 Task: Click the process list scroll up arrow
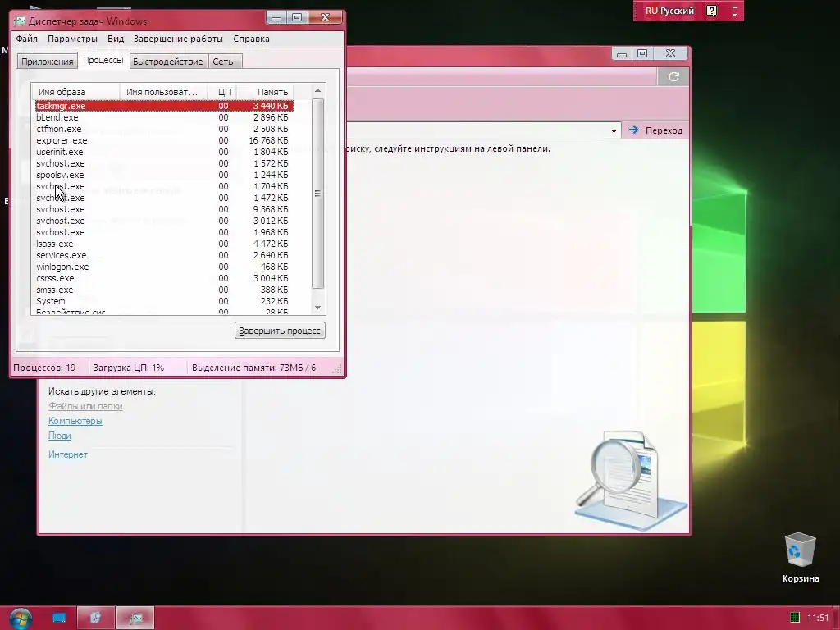[317, 91]
